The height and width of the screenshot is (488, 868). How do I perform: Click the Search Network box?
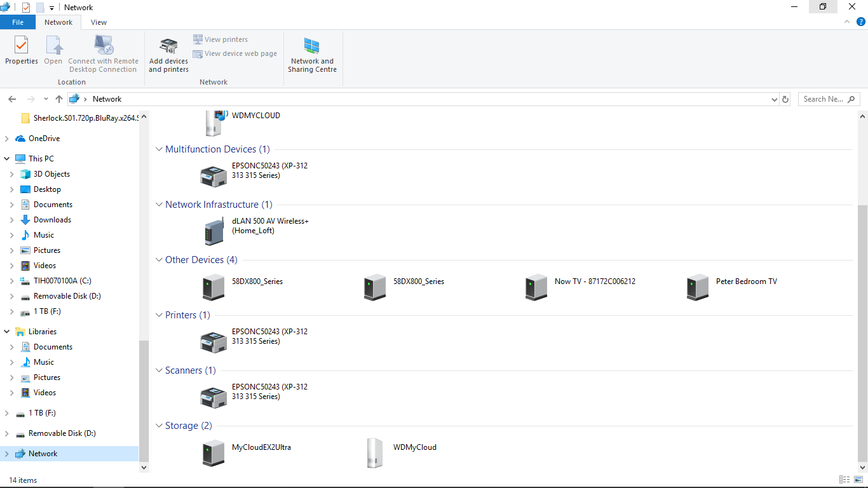(x=829, y=99)
